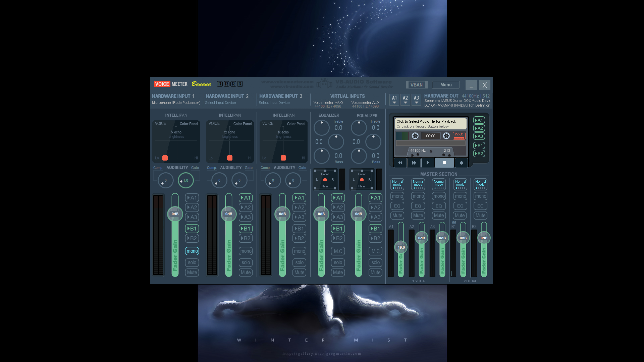Click the cassette stop button

[x=444, y=163]
